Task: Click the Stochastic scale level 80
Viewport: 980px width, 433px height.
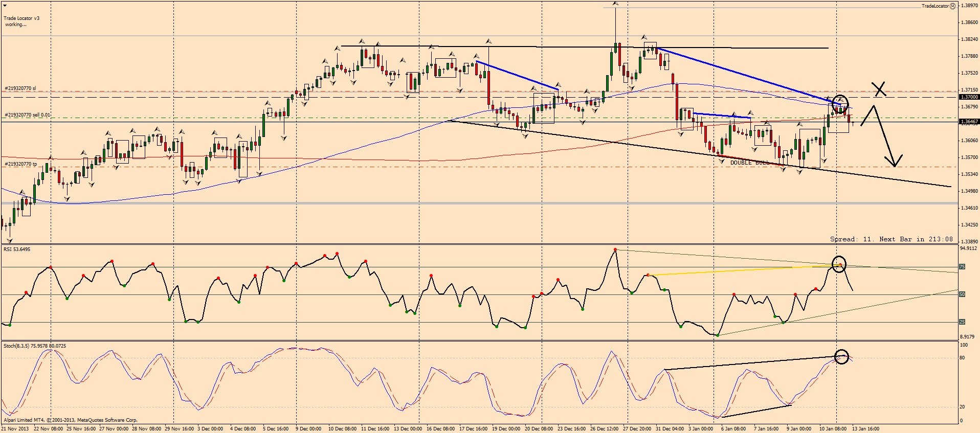Action: [x=963, y=358]
